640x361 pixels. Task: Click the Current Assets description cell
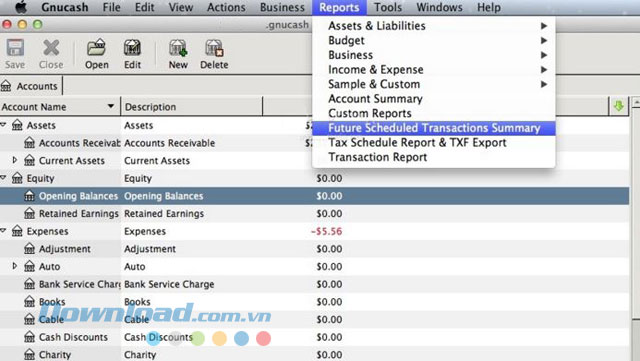coord(157,160)
